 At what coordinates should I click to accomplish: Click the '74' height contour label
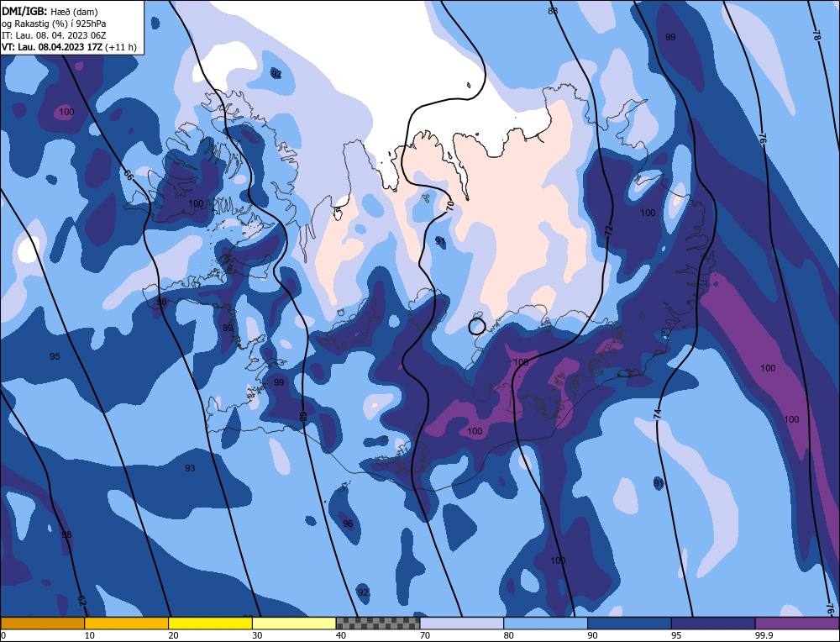click(x=658, y=413)
